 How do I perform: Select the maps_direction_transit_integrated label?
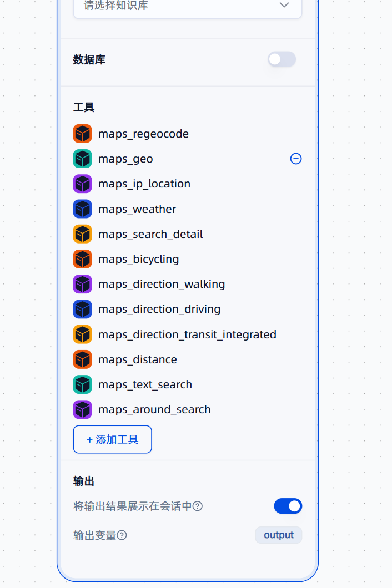click(187, 335)
